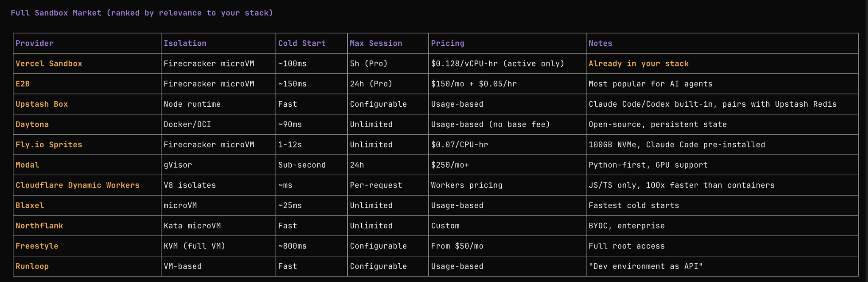Select the Upstash Box provider name

42,104
